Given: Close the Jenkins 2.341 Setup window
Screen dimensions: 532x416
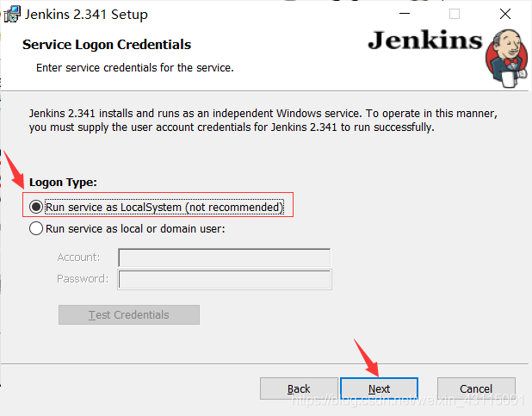Looking at the screenshot, I should click(x=505, y=14).
